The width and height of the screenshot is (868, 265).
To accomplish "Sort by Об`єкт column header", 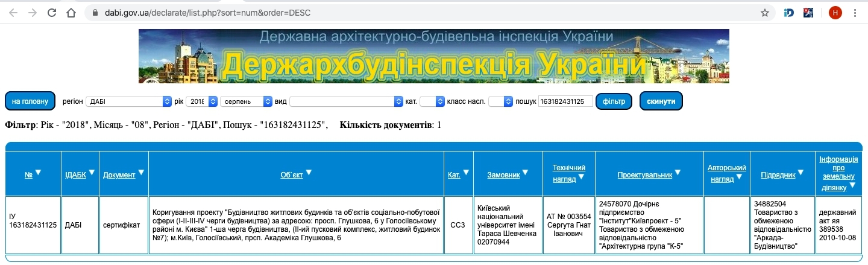I will [292, 175].
